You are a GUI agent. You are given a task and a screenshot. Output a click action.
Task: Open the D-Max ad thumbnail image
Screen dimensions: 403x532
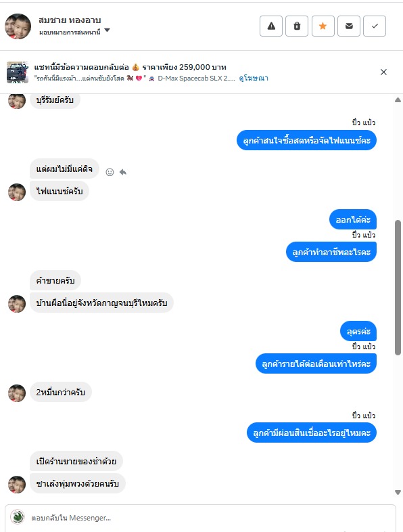pyautogui.click(x=18, y=72)
